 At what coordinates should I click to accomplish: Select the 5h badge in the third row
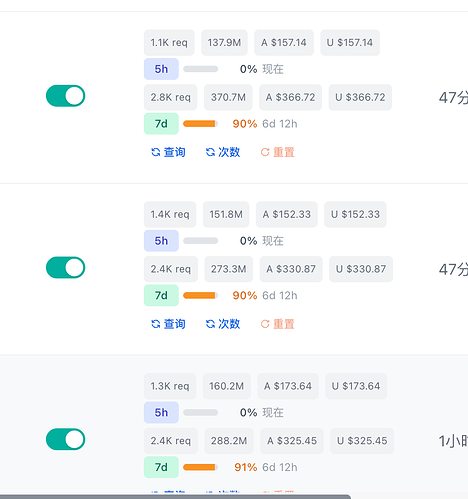161,412
